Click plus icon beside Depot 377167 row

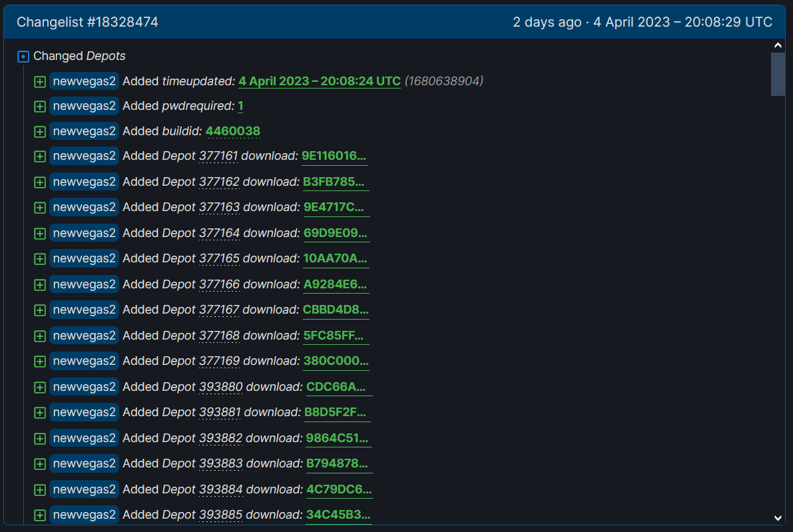[x=40, y=310]
